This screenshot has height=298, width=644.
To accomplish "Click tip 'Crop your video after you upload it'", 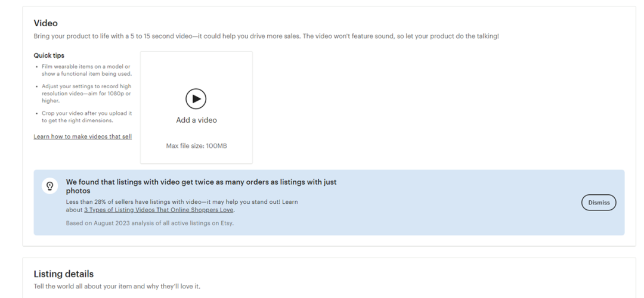I will point(86,117).
